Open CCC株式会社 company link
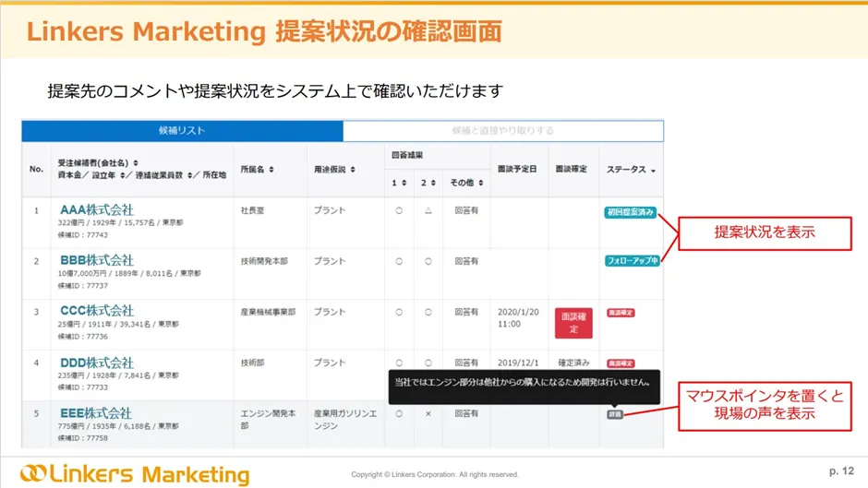Screen dimensions: 868x488 97,310
